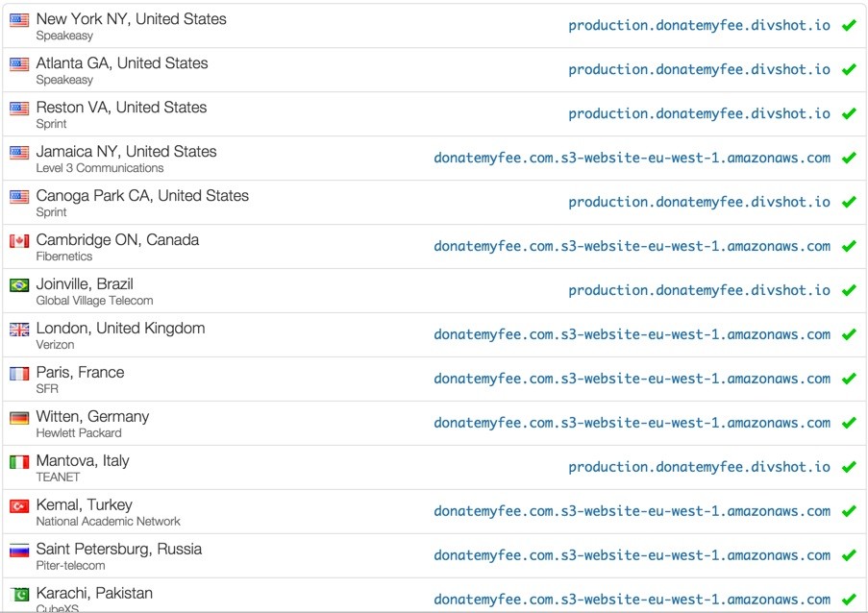Image resolution: width=868 pixels, height=613 pixels.
Task: Click the green checkmark in Atlanta row
Action: [x=848, y=70]
